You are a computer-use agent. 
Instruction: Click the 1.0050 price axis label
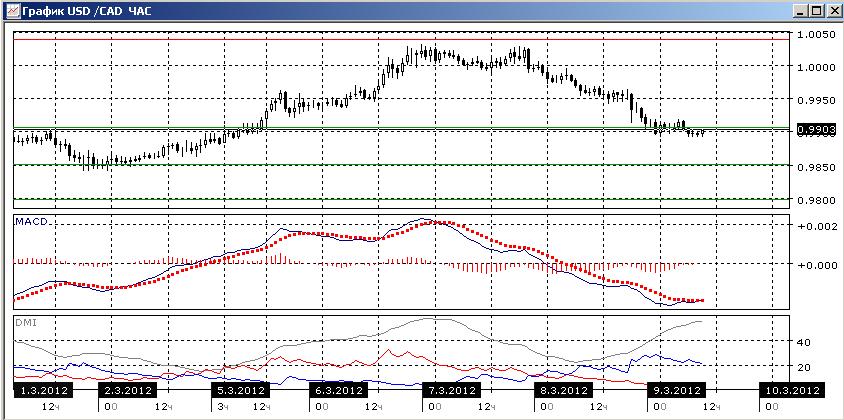(x=817, y=34)
